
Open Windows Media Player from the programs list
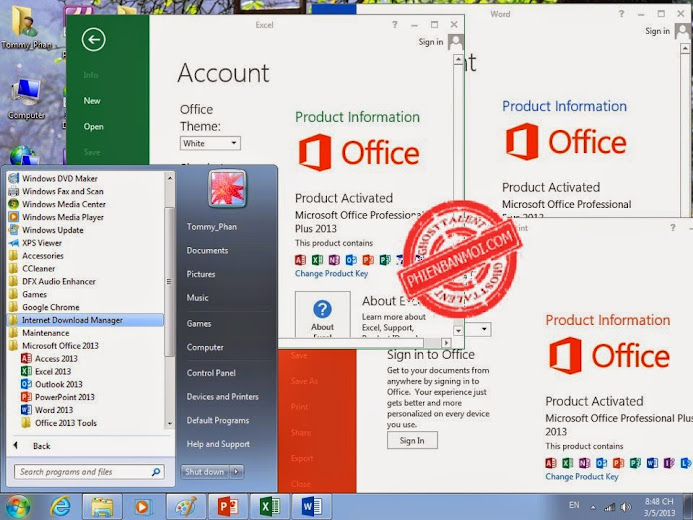pos(63,217)
